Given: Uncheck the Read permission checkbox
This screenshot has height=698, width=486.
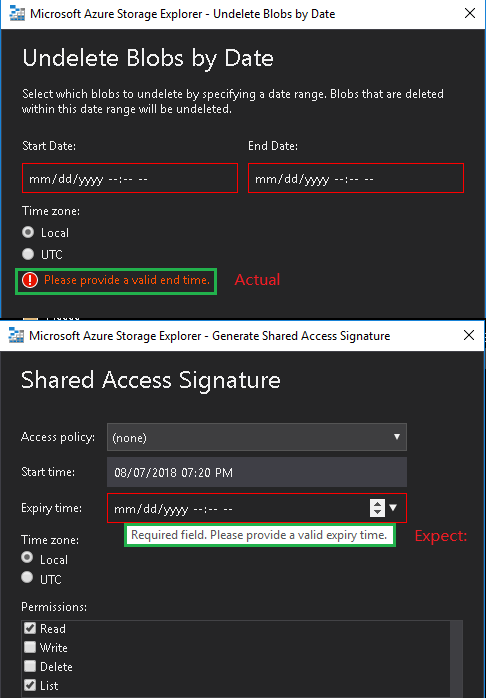Looking at the screenshot, I should click(30, 628).
